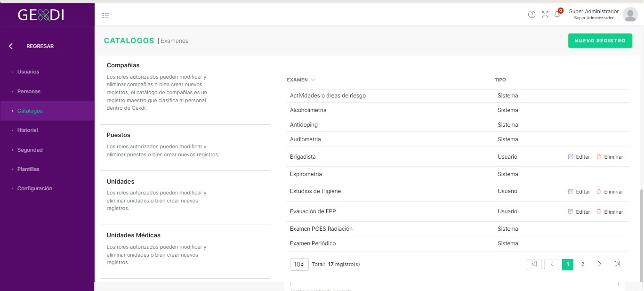
Task: Click Eliminar for Brigadista
Action: tap(613, 157)
